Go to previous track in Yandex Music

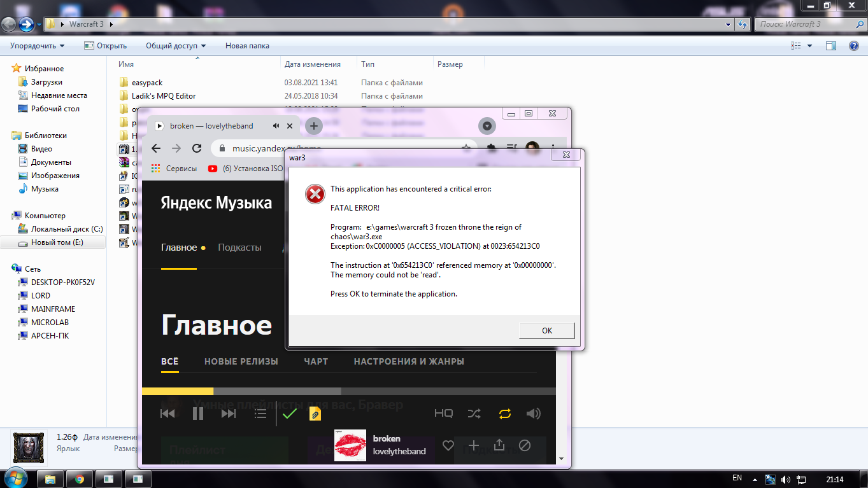point(167,414)
